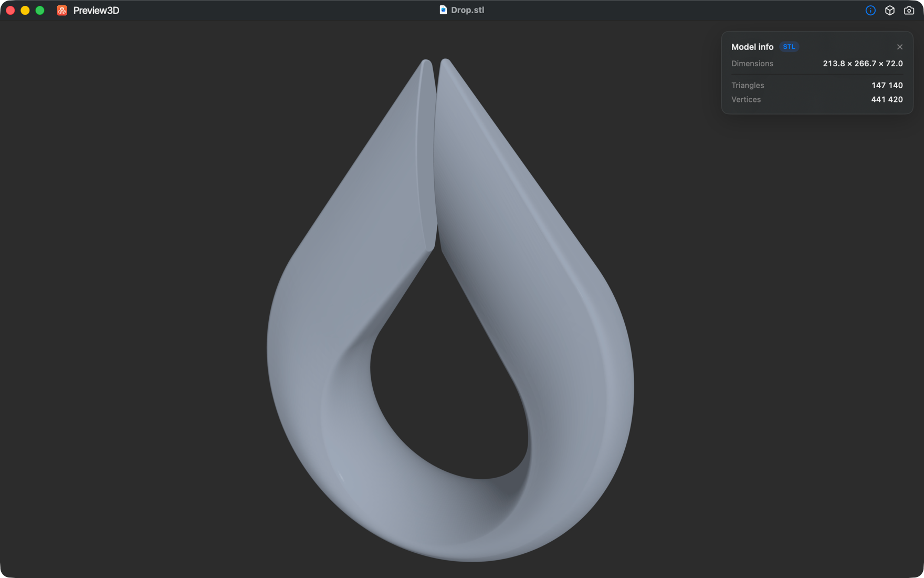Minimize the window with the yellow button
The width and height of the screenshot is (924, 578).
[x=25, y=11]
